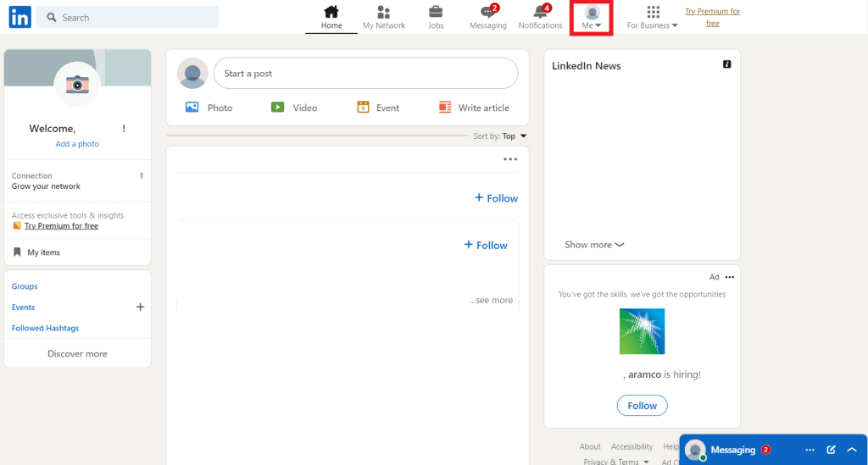Expand the For Business grid menu

click(652, 17)
